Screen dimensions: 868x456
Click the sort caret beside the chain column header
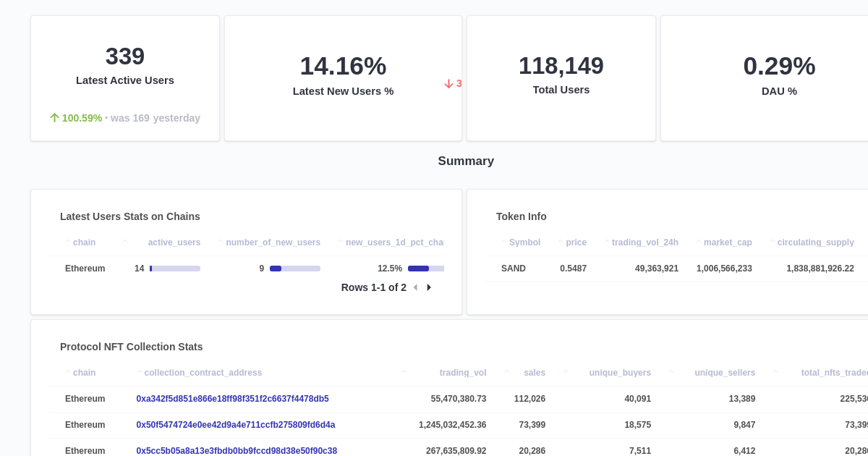coord(69,240)
